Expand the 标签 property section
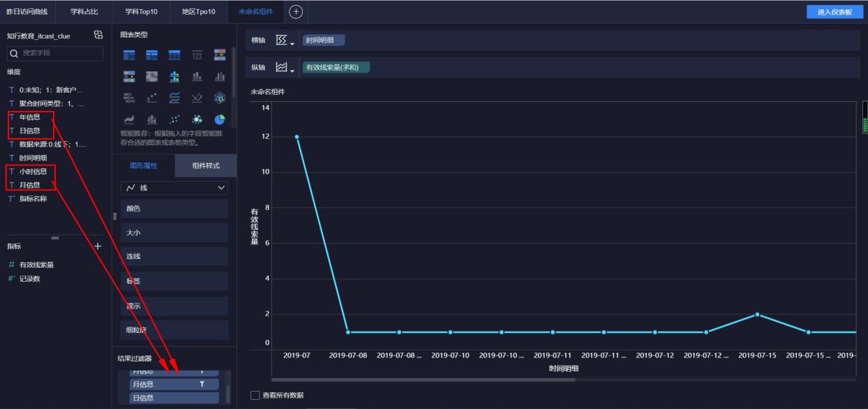This screenshot has height=409, width=868. [x=174, y=281]
